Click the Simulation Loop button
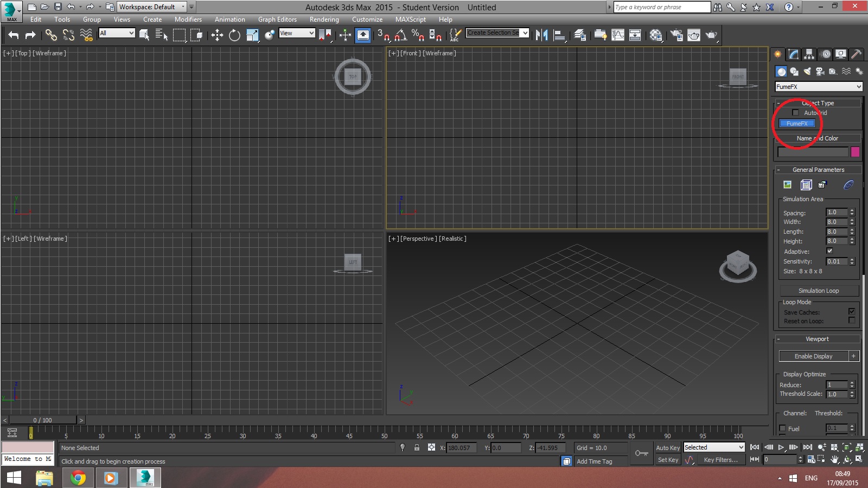Image resolution: width=868 pixels, height=488 pixels. (819, 291)
